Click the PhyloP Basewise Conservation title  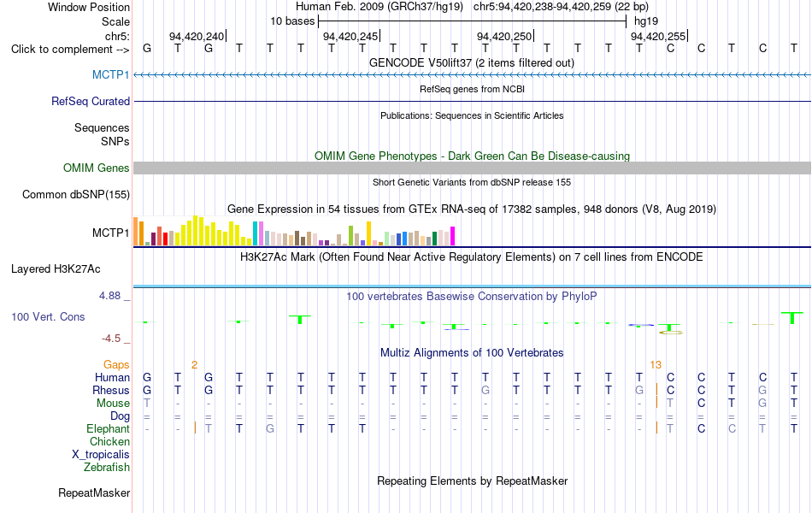click(x=472, y=297)
